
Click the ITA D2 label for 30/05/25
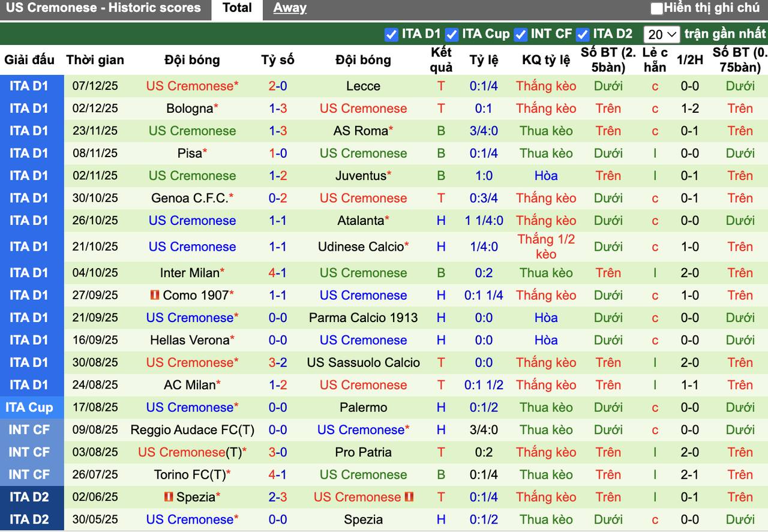(x=29, y=520)
